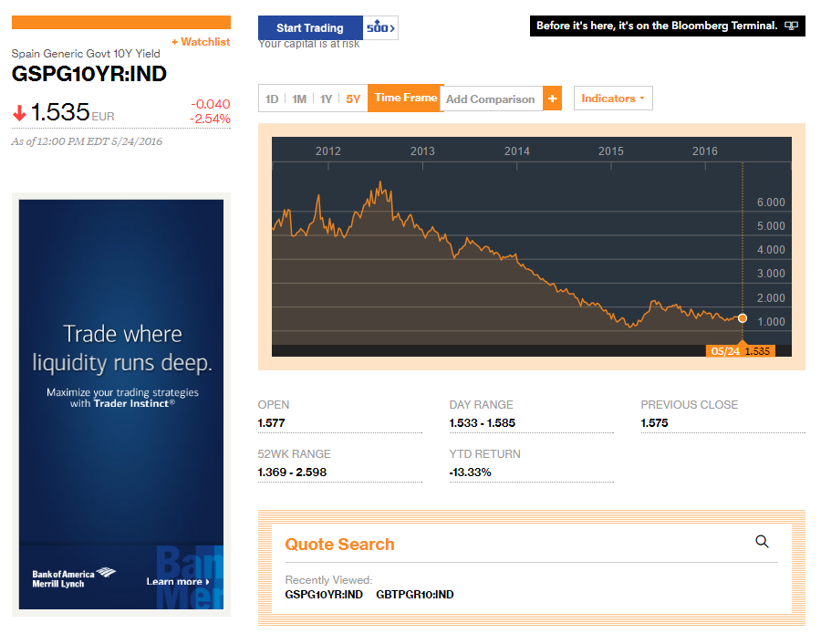Image resolution: width=821 pixels, height=644 pixels.
Task: Click the Quote Search heading
Action: click(339, 545)
